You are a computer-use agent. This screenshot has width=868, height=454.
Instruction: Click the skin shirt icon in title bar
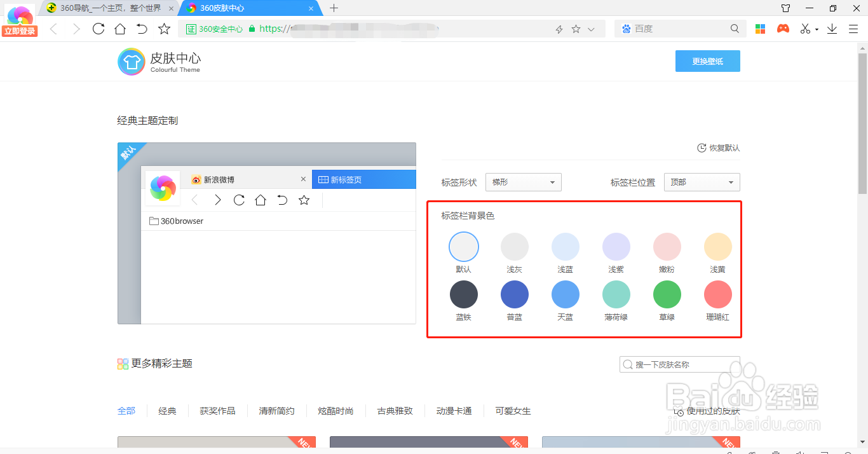(786, 8)
